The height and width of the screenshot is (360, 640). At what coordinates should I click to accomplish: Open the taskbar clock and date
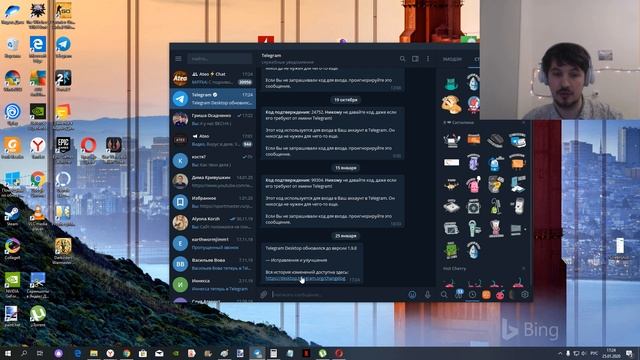[611, 353]
